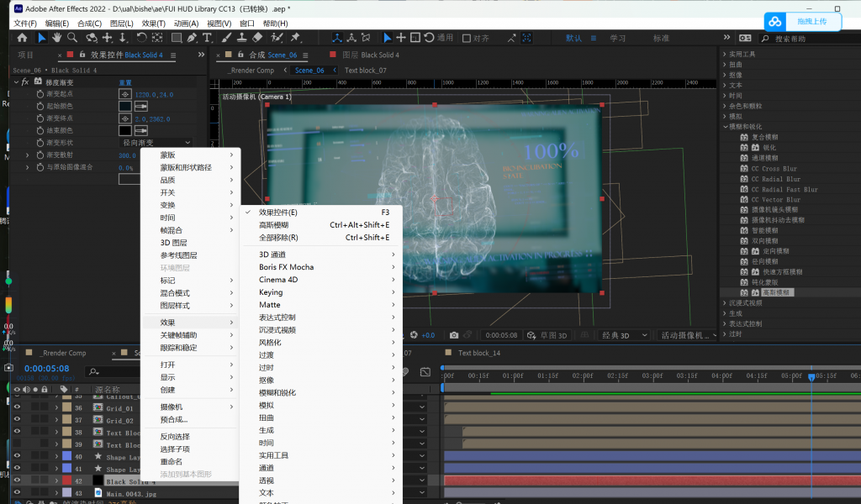The width and height of the screenshot is (861, 504).
Task: Switch workspace to 学习
Action: point(618,39)
